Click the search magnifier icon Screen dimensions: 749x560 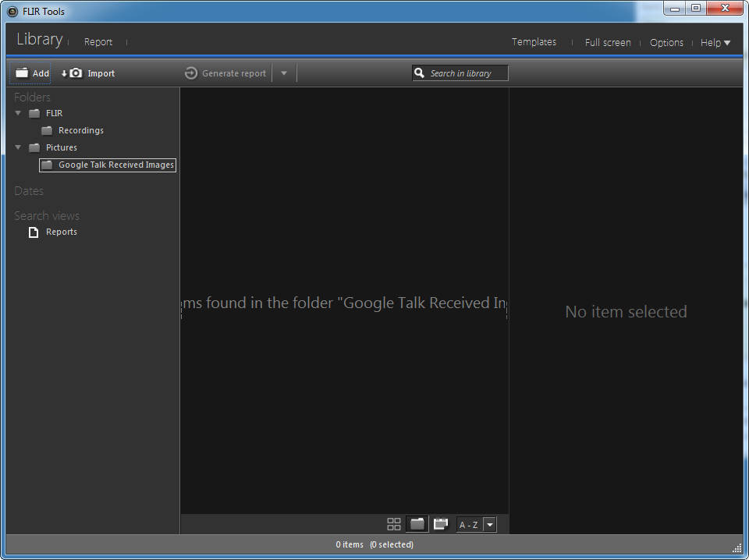420,73
